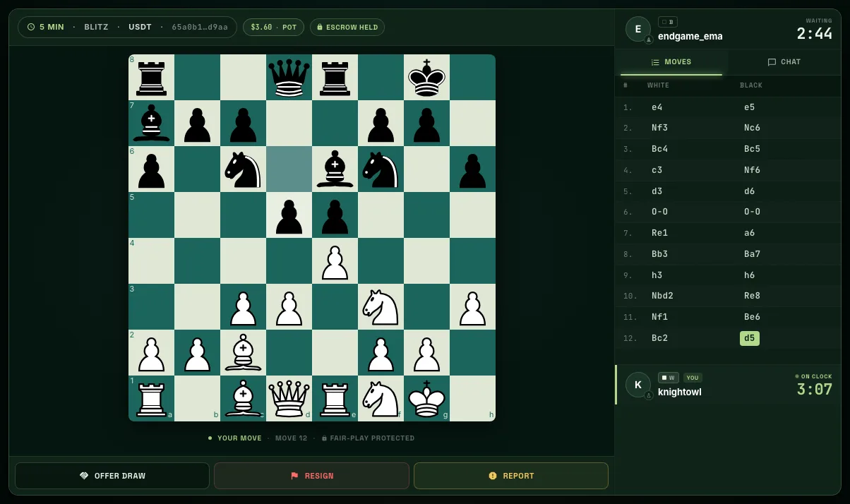Offer a draw to opponent

(x=112, y=476)
